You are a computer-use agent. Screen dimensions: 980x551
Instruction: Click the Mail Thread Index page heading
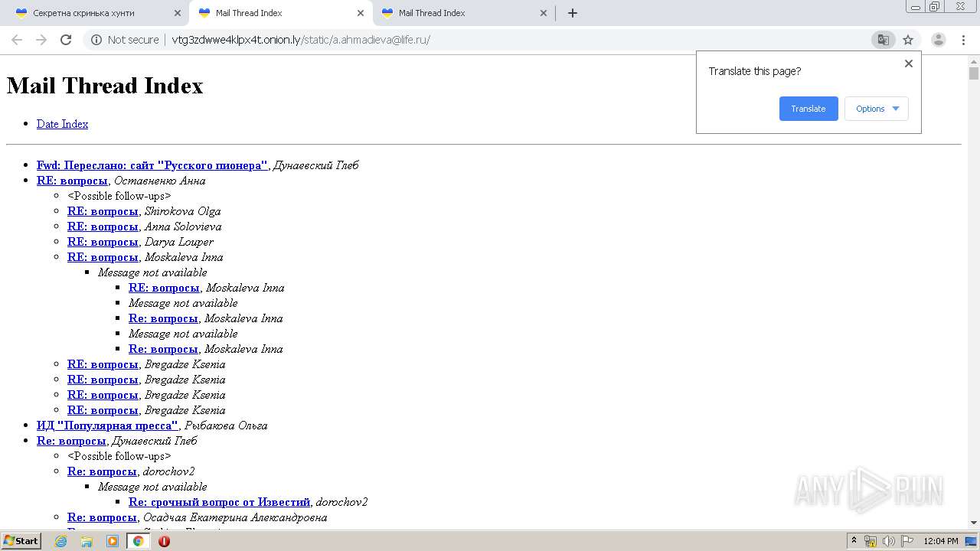[105, 86]
